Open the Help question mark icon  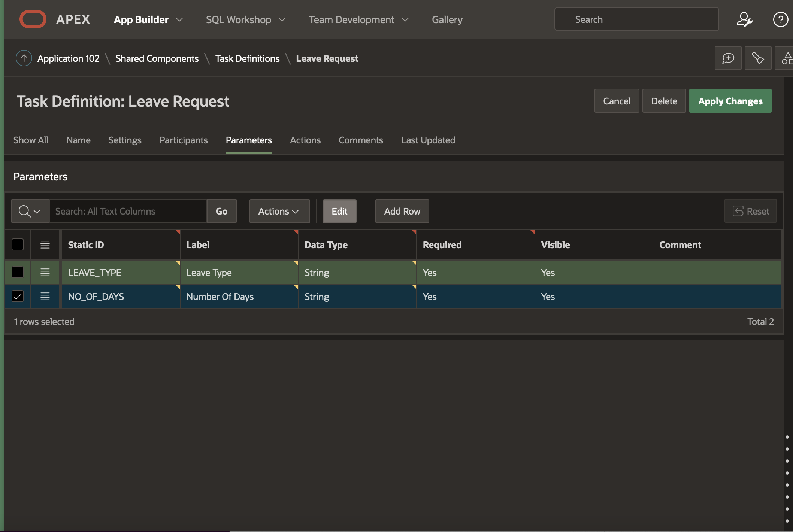pyautogui.click(x=780, y=19)
